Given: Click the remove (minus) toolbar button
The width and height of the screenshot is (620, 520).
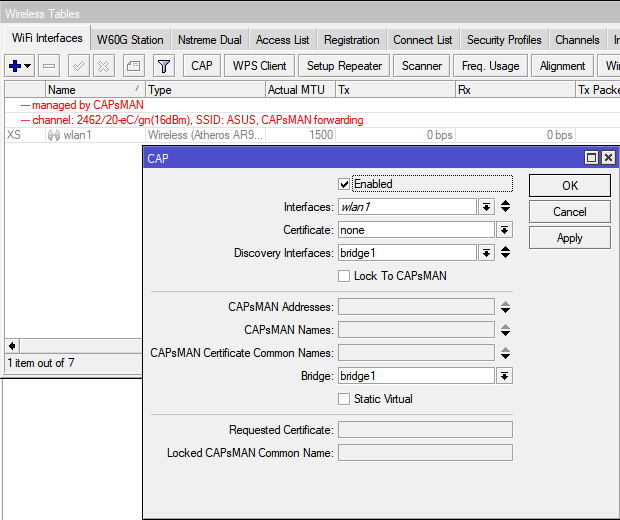Looking at the screenshot, I should click(x=49, y=66).
